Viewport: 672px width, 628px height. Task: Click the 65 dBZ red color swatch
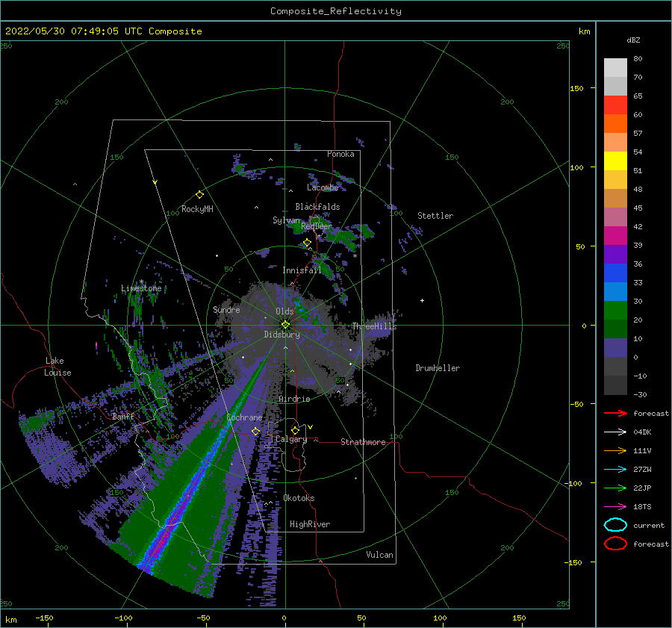[615, 105]
